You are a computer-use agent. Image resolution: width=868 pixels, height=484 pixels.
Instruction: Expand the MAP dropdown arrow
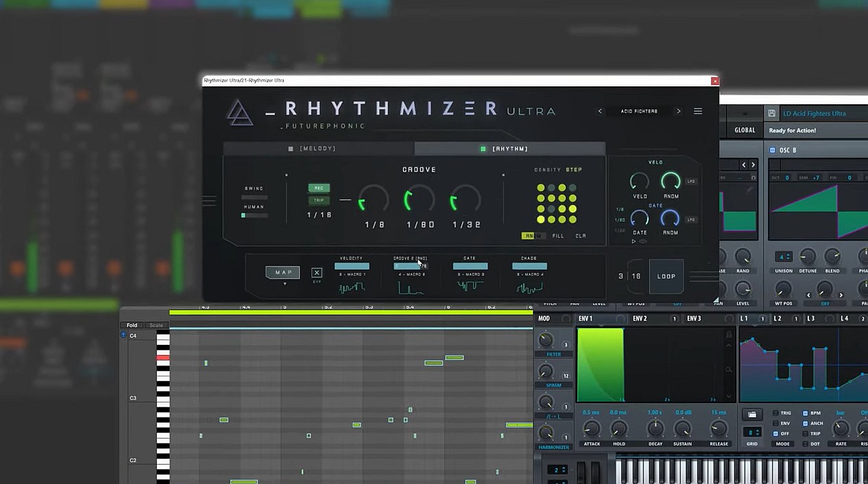click(x=284, y=284)
